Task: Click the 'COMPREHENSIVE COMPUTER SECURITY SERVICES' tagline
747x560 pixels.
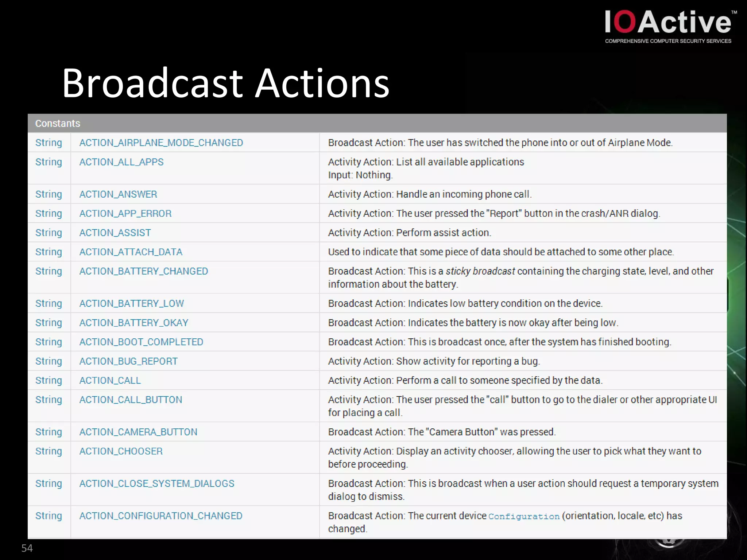Action: click(x=668, y=41)
